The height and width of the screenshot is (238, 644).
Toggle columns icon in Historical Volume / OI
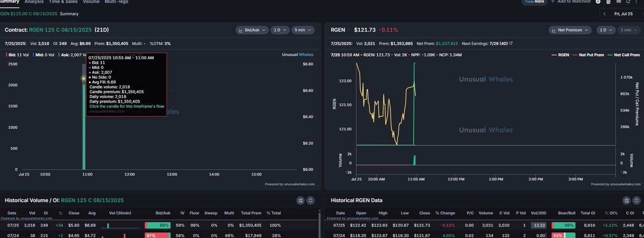301,200
